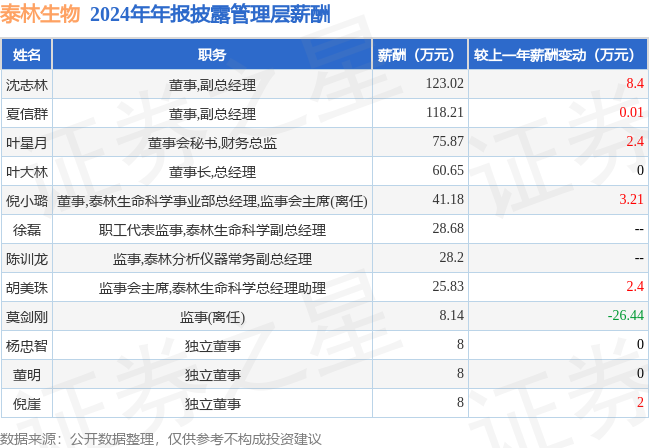Click 董明's salary change 0
The height and width of the screenshot is (448, 649).
tap(640, 373)
